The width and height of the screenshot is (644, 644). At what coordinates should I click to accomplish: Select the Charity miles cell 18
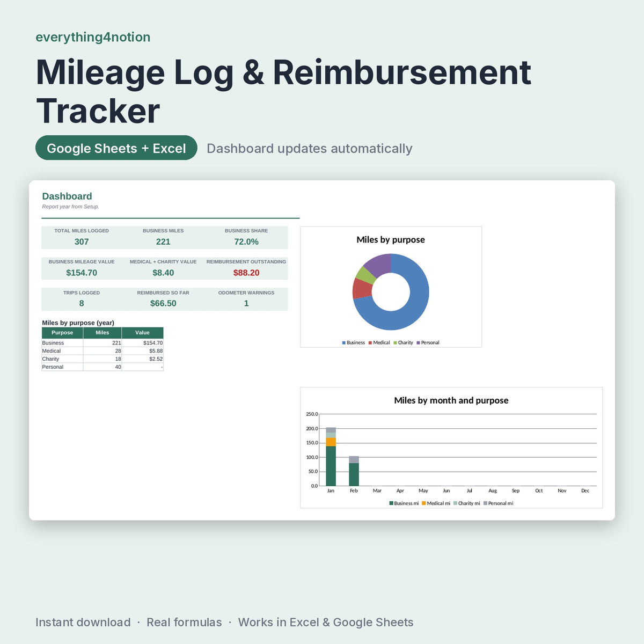pyautogui.click(x=103, y=359)
